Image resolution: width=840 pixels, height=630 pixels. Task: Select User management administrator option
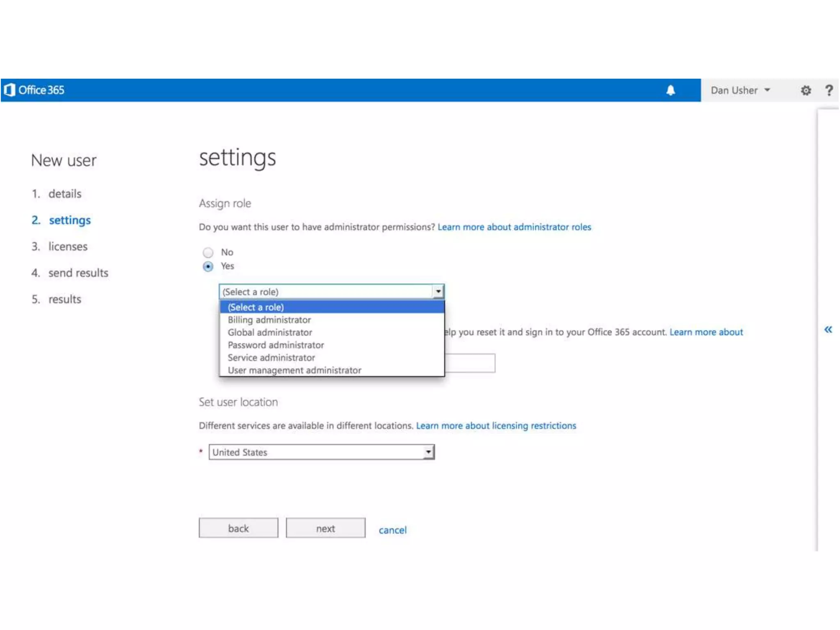[x=294, y=370]
